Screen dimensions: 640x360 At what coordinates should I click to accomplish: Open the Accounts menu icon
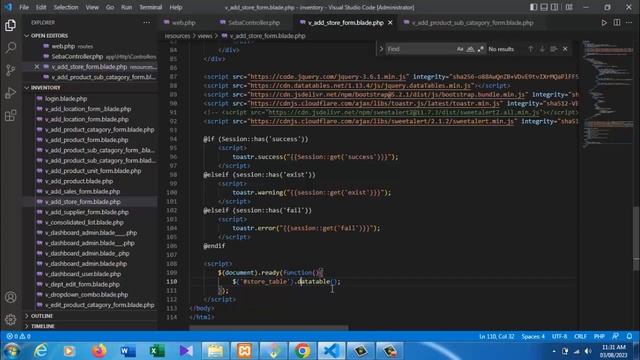11,297
